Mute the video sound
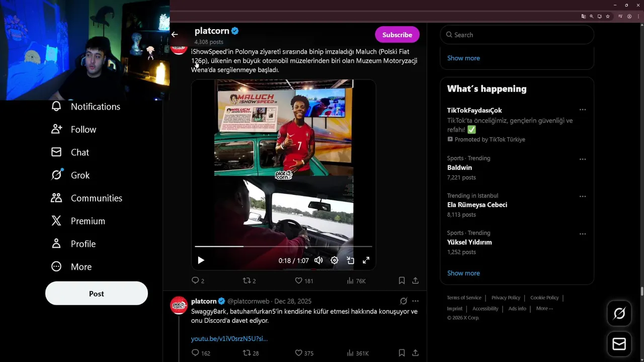 318,260
